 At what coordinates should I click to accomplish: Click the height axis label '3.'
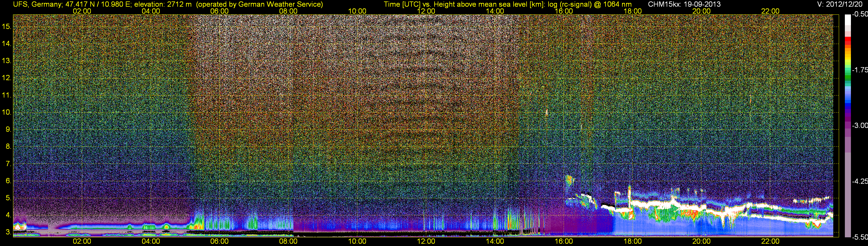click(8, 232)
